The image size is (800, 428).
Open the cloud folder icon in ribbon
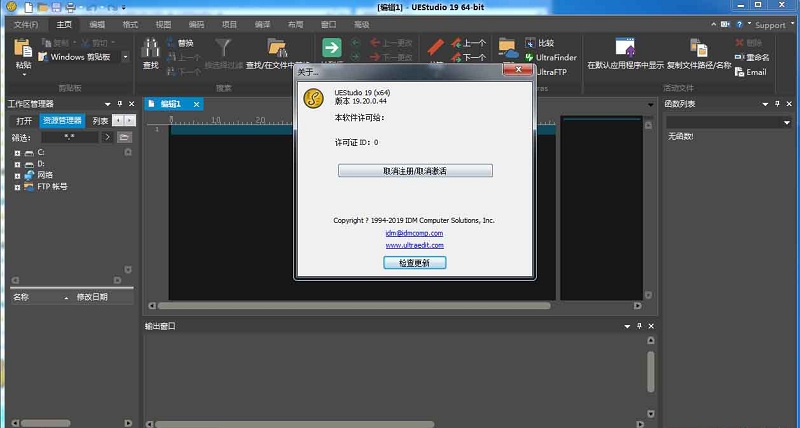[508, 48]
